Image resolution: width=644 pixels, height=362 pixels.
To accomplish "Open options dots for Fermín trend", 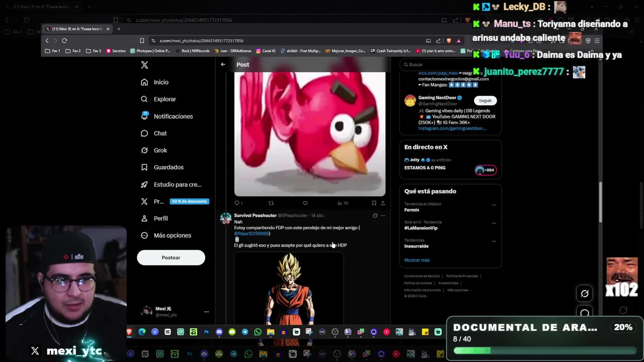I will click(494, 205).
